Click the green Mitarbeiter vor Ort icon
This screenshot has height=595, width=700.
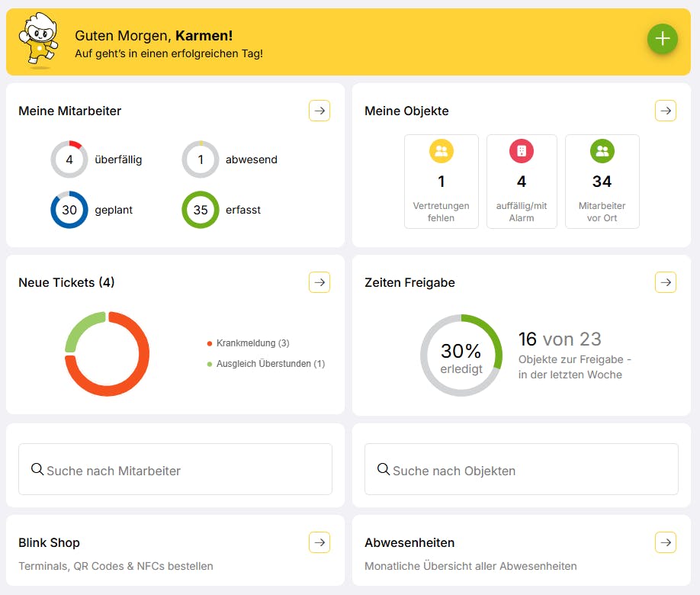point(602,151)
